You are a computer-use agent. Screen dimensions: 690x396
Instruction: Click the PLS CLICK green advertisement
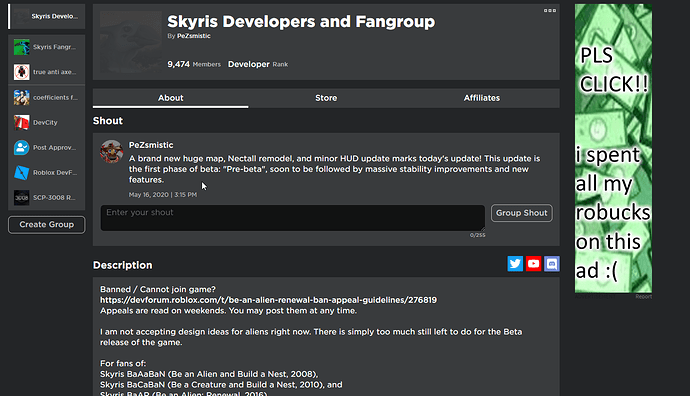point(613,148)
